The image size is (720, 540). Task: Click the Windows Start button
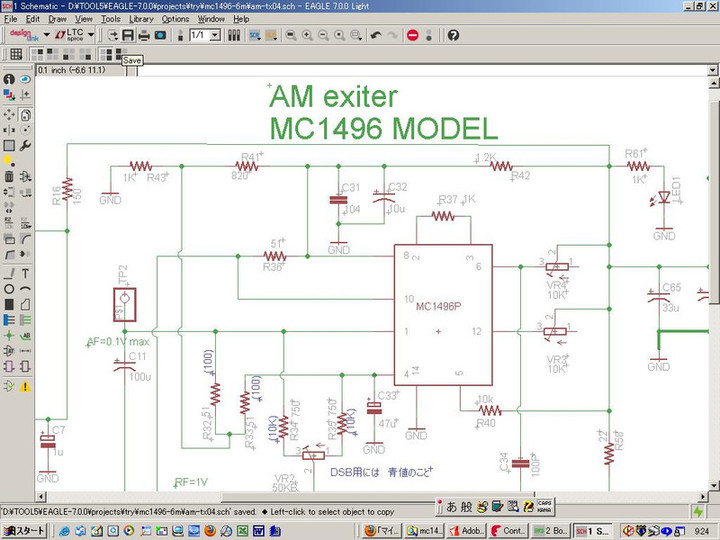point(24,530)
